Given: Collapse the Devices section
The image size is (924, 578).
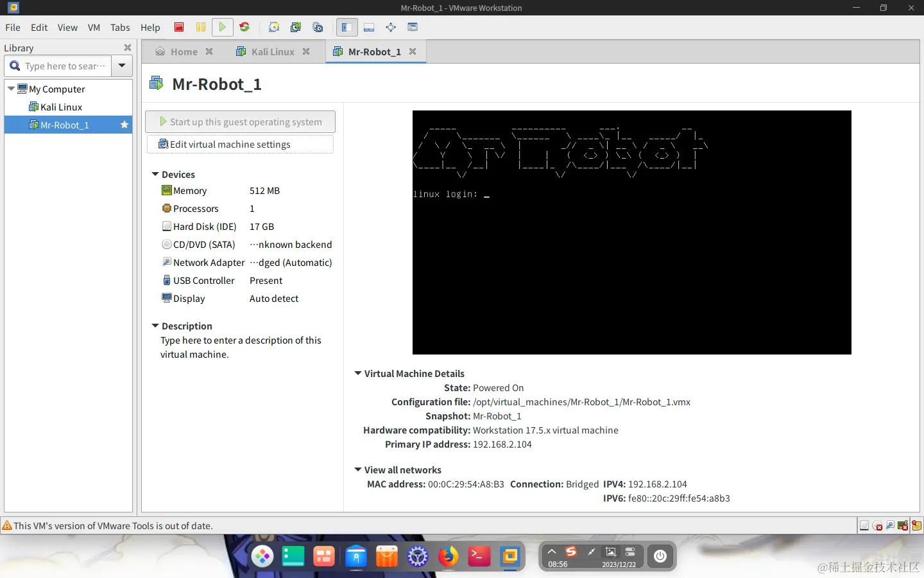Looking at the screenshot, I should click(x=155, y=174).
